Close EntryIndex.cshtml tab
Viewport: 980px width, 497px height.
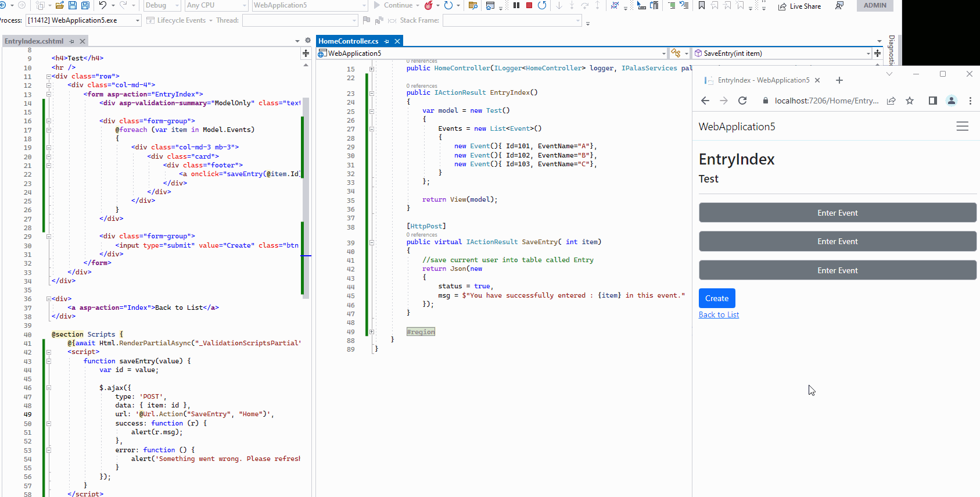82,41
